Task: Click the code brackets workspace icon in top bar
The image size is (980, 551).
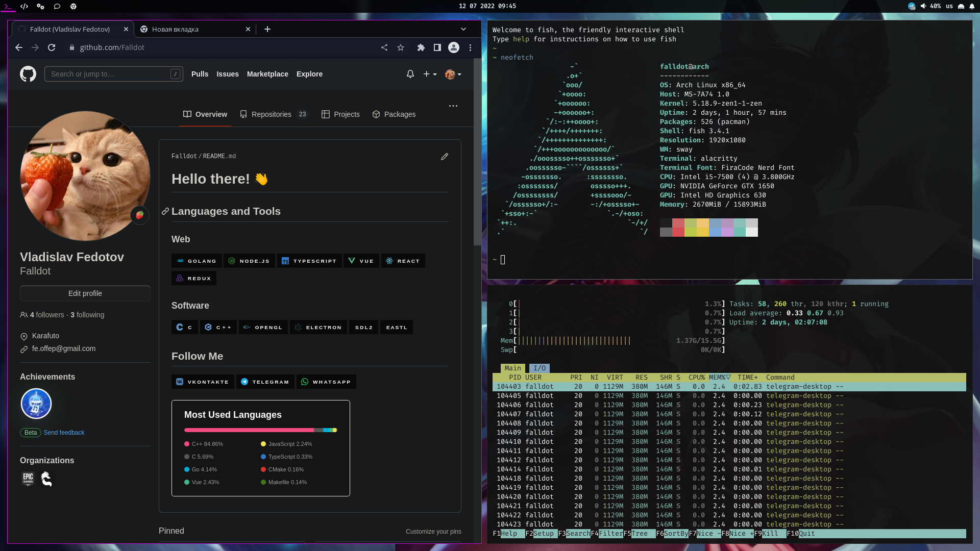Action: tap(24, 6)
